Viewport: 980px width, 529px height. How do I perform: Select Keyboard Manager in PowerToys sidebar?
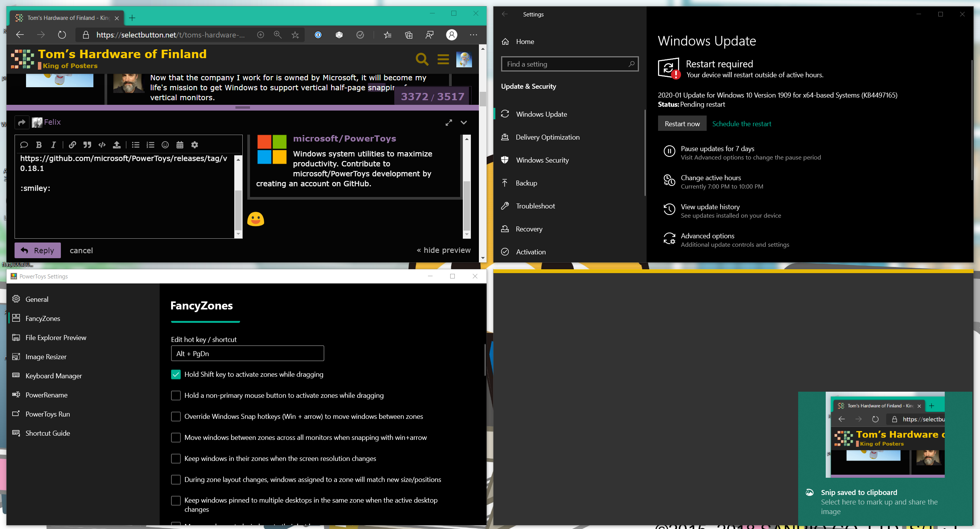pyautogui.click(x=54, y=376)
